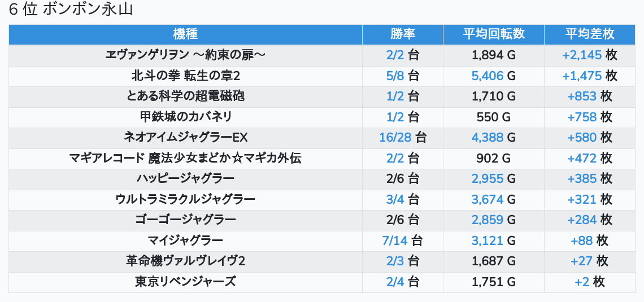Click the 5/8 win rate link
This screenshot has width=644, height=302.
395,76
